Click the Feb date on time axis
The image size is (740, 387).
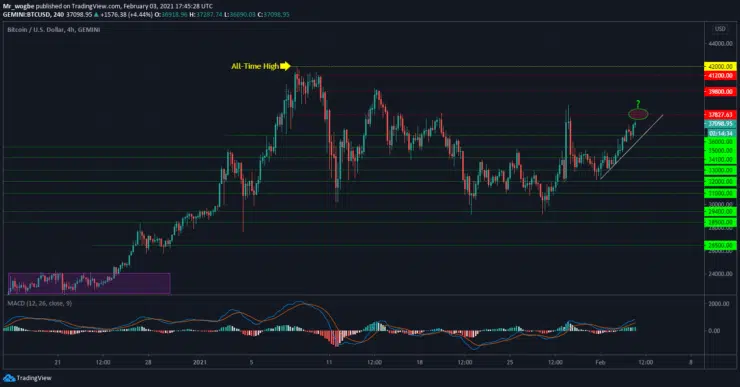tap(600, 362)
